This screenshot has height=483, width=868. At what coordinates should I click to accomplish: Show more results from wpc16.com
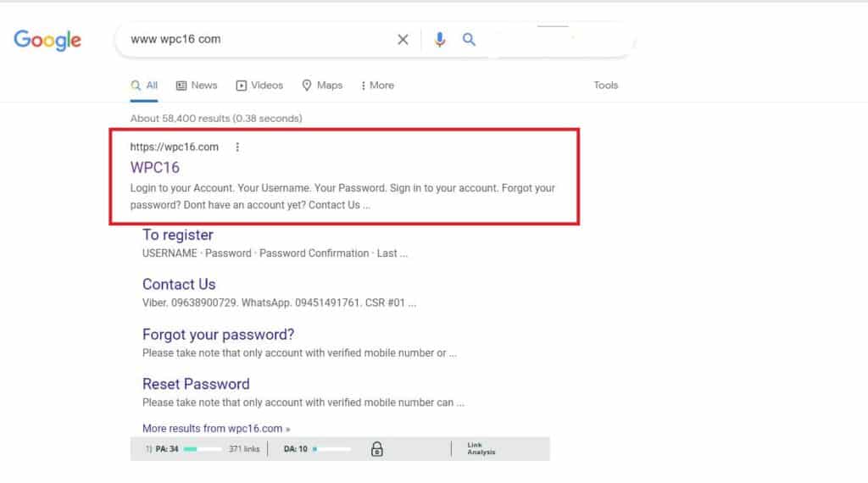click(216, 429)
